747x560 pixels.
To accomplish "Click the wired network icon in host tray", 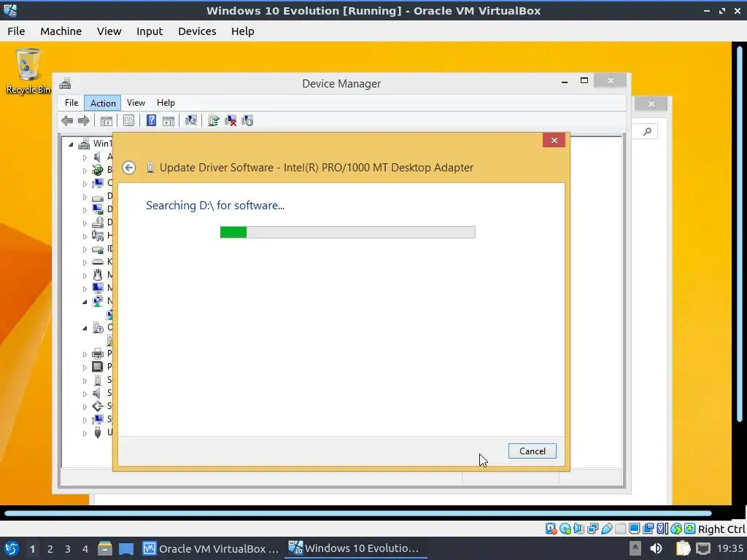I will 703,548.
